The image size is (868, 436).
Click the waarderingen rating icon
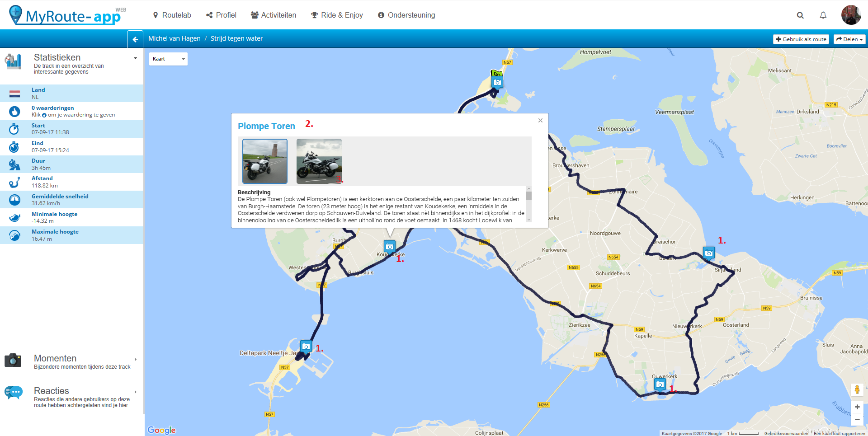click(x=14, y=111)
